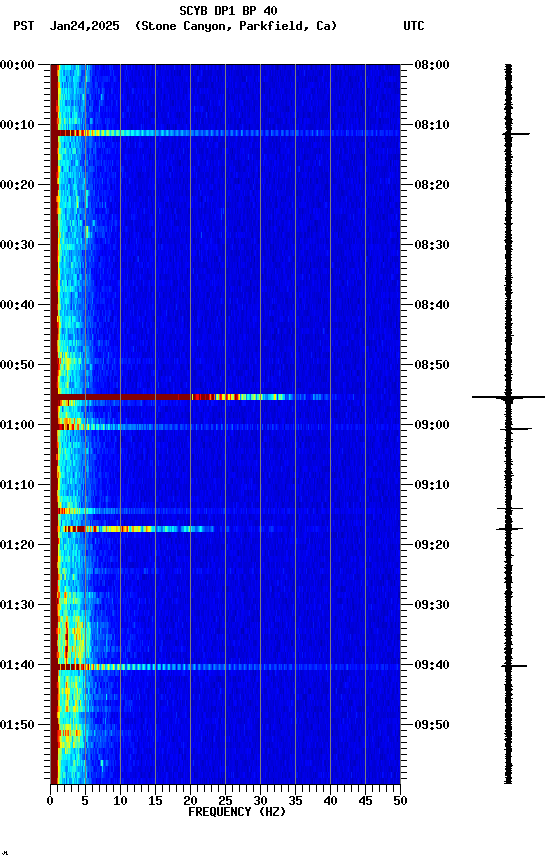Click the 45 Hz frequency axis tick label
The height and width of the screenshot is (864, 552).
(365, 801)
